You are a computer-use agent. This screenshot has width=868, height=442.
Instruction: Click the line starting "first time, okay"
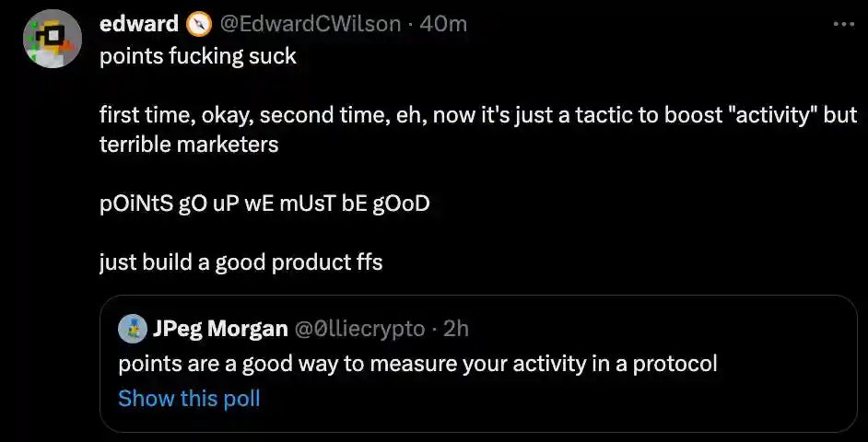click(369, 118)
